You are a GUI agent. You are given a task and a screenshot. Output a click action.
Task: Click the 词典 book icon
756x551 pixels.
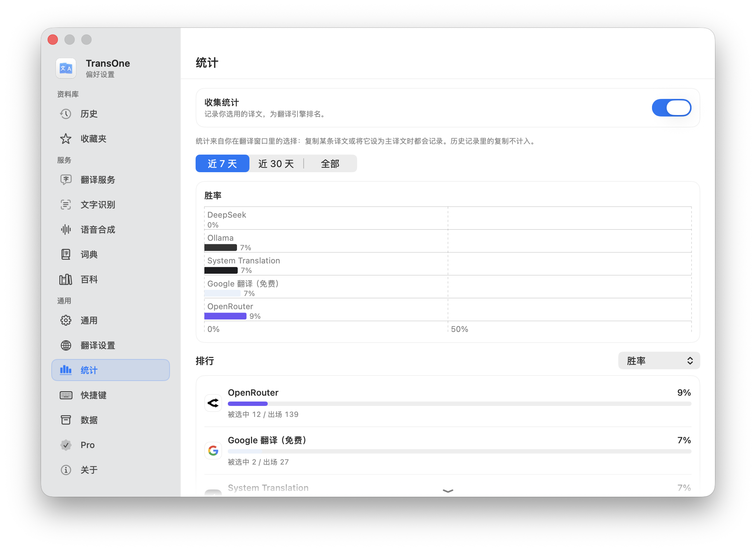(x=66, y=255)
